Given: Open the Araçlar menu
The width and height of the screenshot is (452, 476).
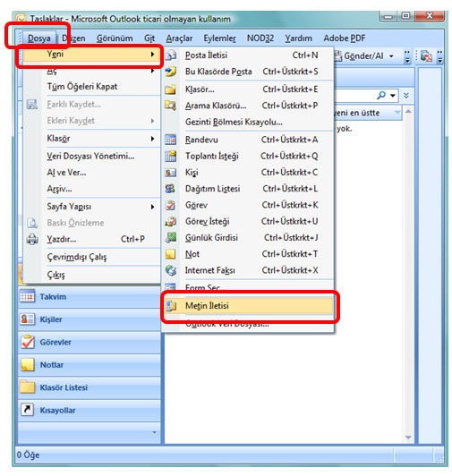Looking at the screenshot, I should pos(179,38).
